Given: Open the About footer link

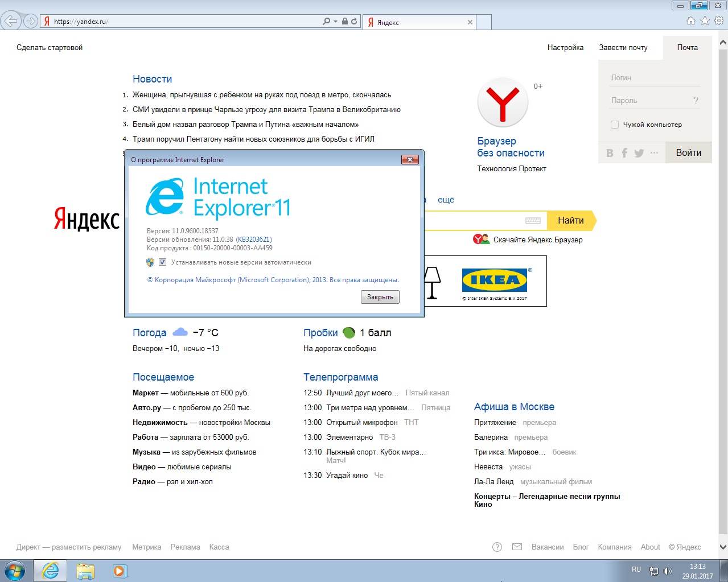Looking at the screenshot, I should (x=650, y=547).
